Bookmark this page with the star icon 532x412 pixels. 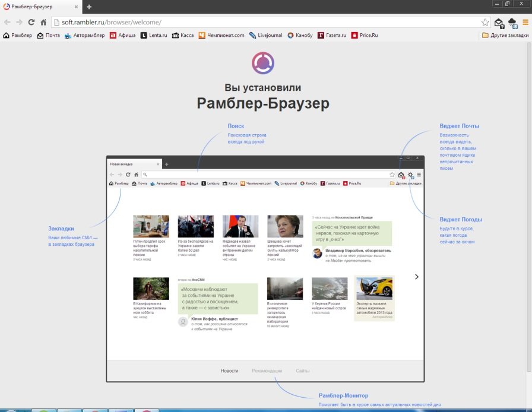point(485,22)
